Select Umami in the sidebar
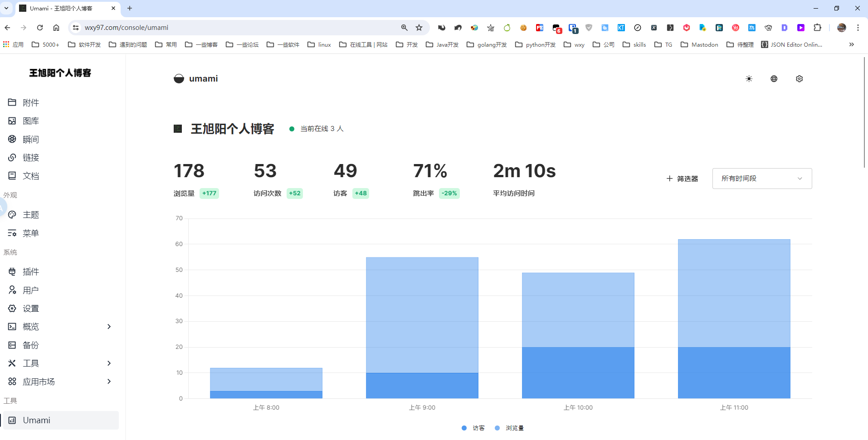This screenshot has width=868, height=440. tap(36, 421)
